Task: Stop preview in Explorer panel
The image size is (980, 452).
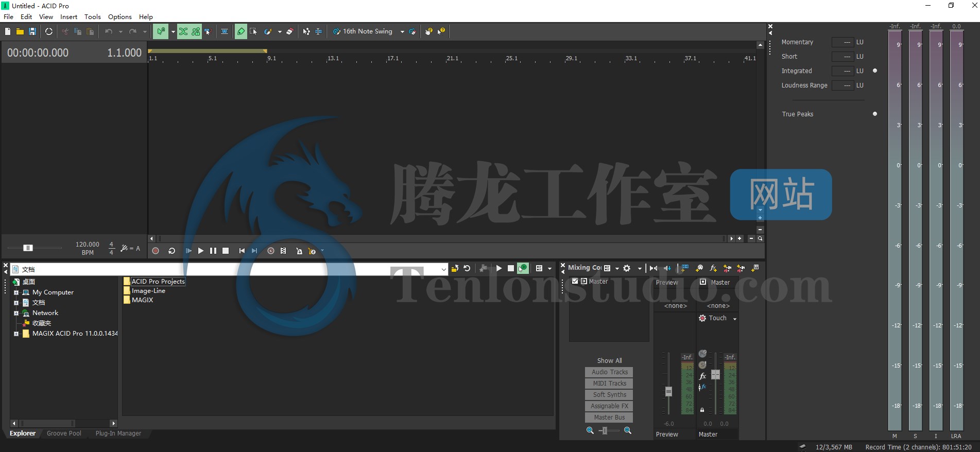Action: click(x=511, y=268)
